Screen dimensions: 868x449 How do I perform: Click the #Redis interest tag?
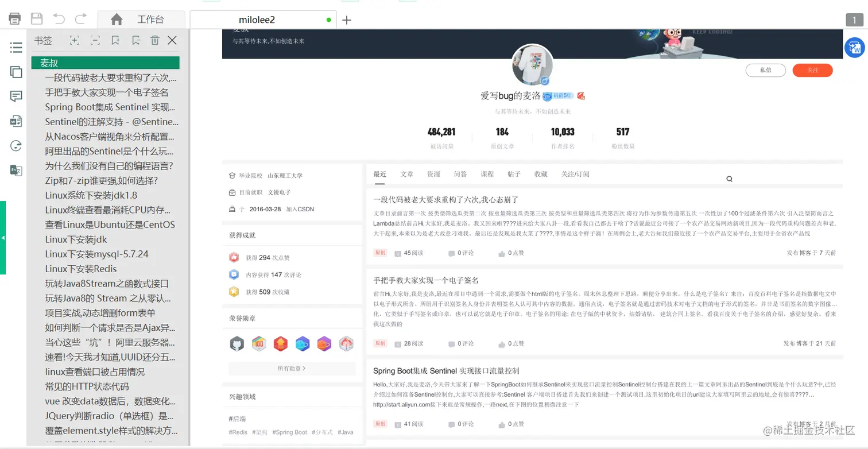(x=238, y=432)
